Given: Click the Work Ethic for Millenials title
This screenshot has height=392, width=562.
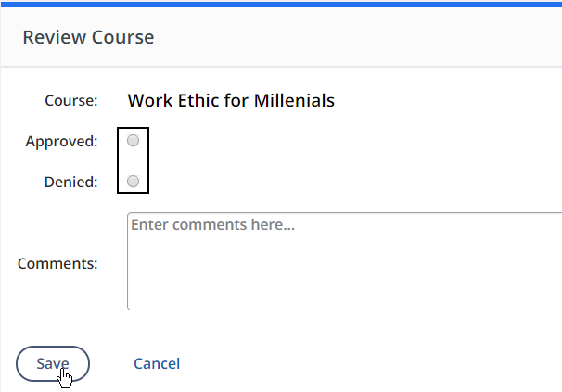Looking at the screenshot, I should (x=231, y=100).
